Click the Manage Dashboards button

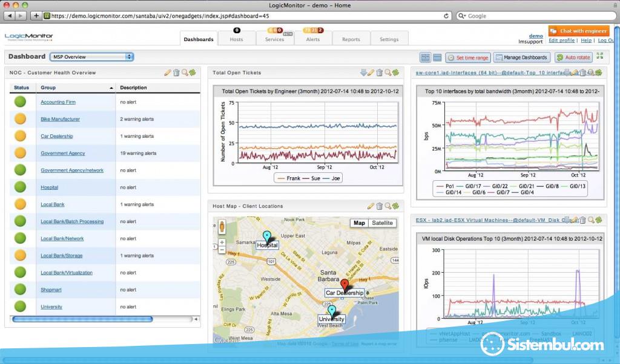pos(521,57)
